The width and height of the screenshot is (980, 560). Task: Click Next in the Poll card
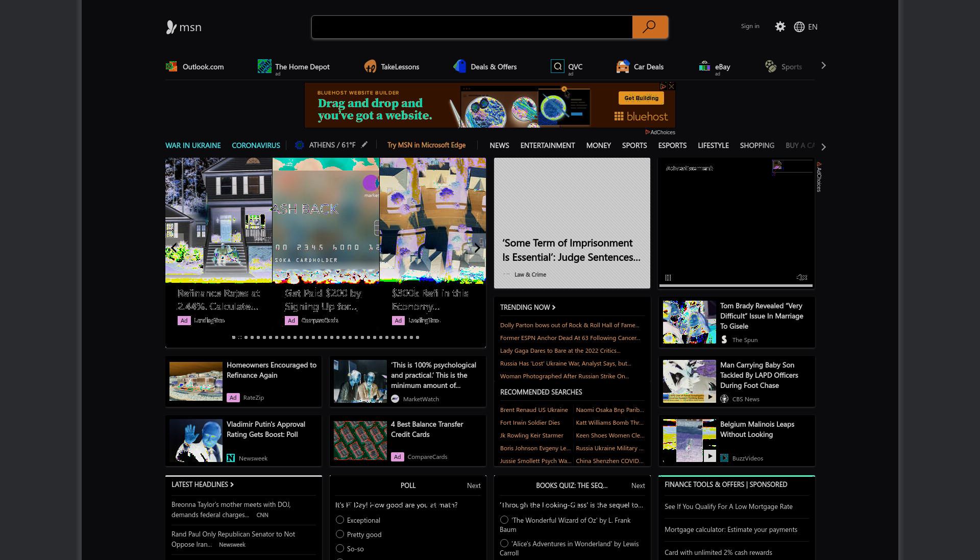coord(474,485)
